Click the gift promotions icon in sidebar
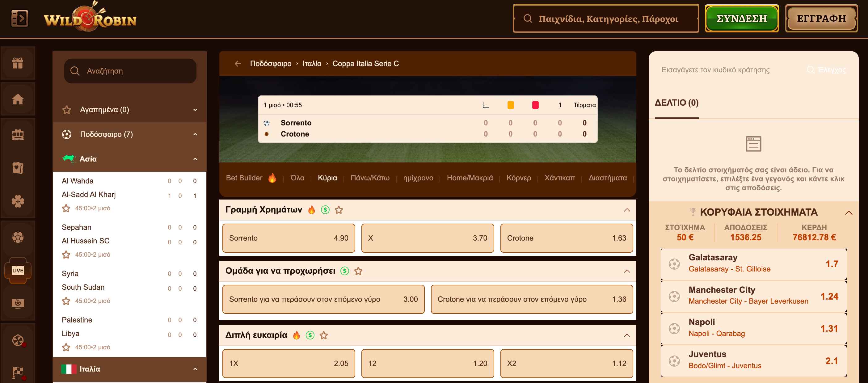Image resolution: width=868 pixels, height=383 pixels. click(18, 63)
